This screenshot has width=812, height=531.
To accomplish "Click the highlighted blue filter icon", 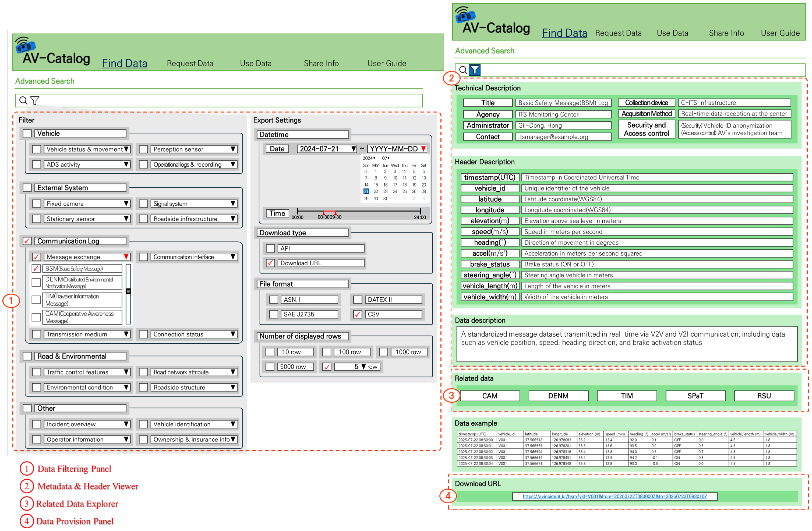I will tap(475, 70).
